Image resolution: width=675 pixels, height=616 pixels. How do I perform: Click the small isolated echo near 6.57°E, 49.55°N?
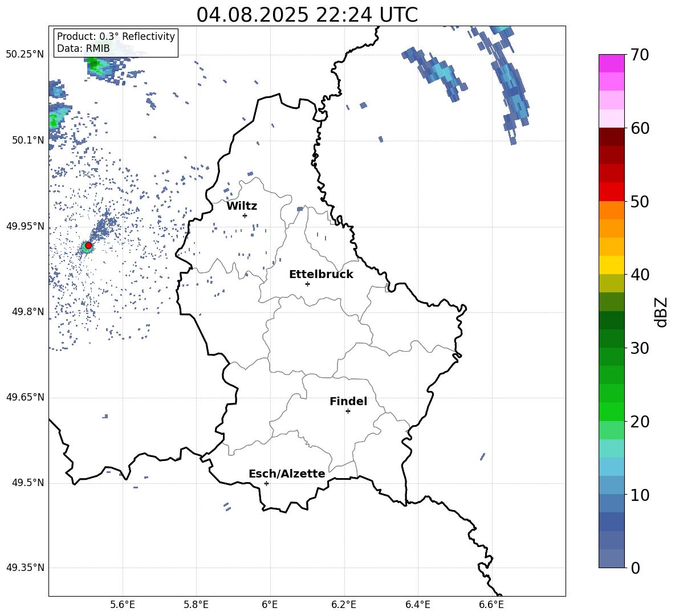pos(482,456)
